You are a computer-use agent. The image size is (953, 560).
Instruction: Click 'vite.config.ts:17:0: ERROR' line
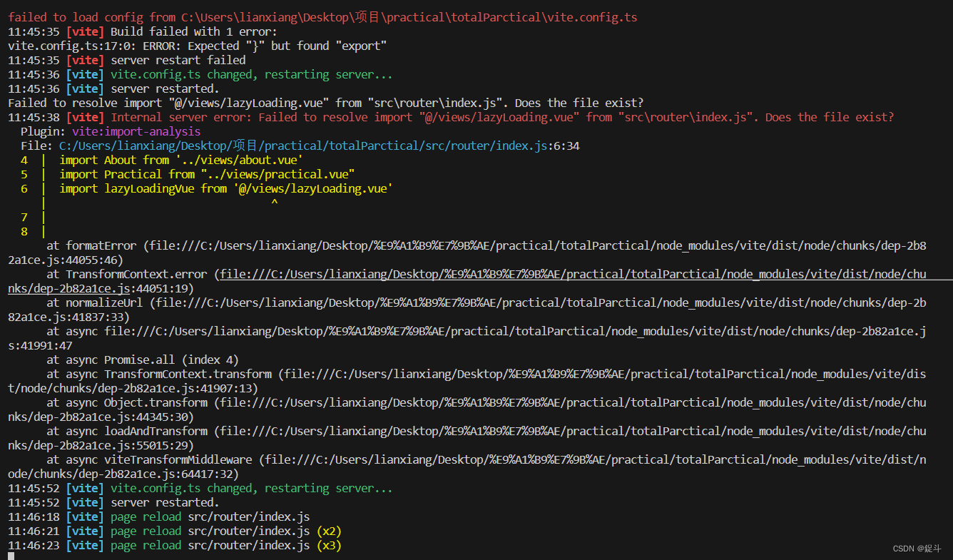[198, 46]
